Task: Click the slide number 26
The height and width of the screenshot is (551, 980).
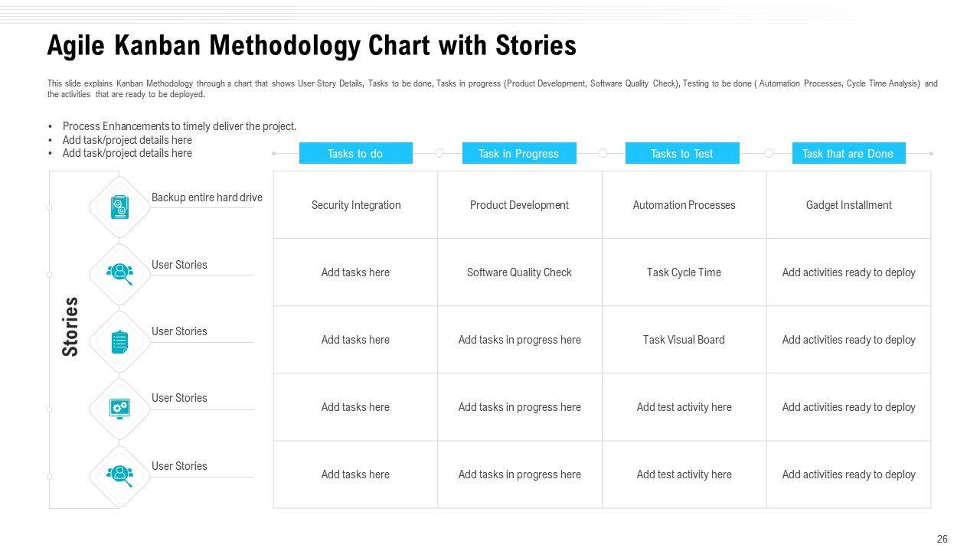Action: tap(942, 540)
